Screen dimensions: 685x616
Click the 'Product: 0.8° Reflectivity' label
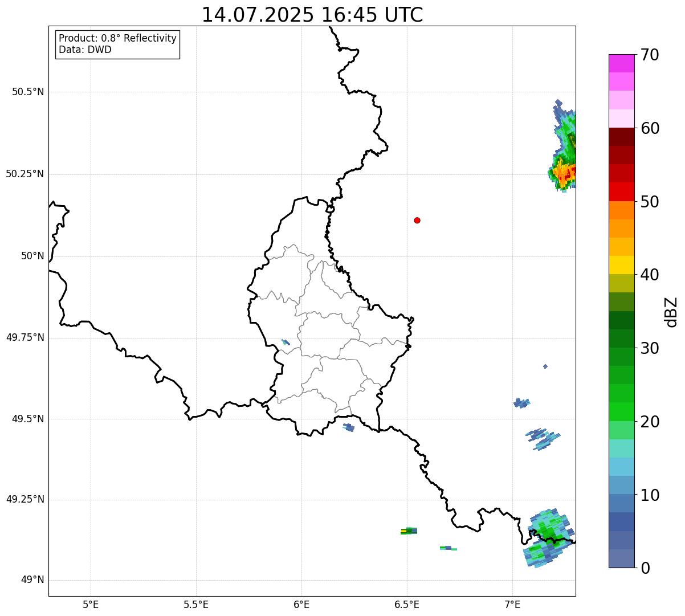(x=118, y=38)
